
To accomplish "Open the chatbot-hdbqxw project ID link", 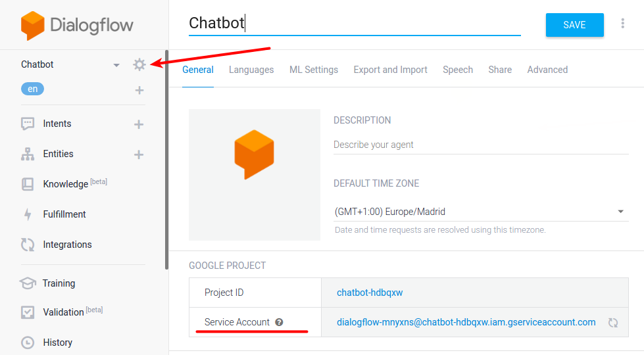I will click(370, 293).
